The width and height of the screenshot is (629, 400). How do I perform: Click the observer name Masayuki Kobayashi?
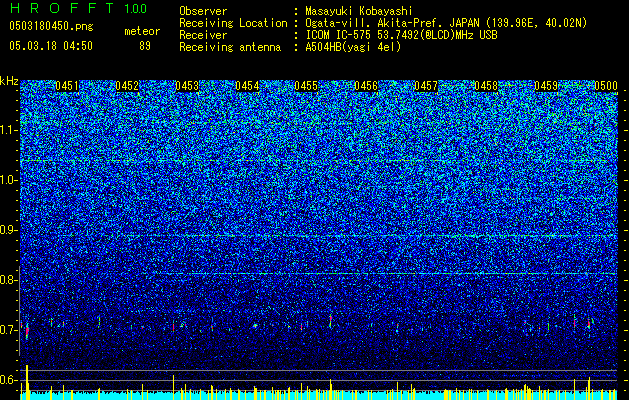coord(359,11)
